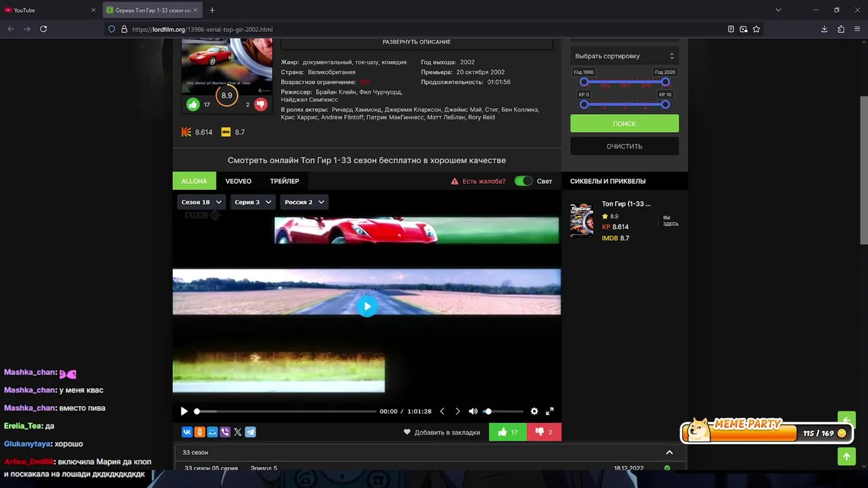Click the browser page vertical scrollbar
The height and width of the screenshot is (488, 868).
[863, 169]
